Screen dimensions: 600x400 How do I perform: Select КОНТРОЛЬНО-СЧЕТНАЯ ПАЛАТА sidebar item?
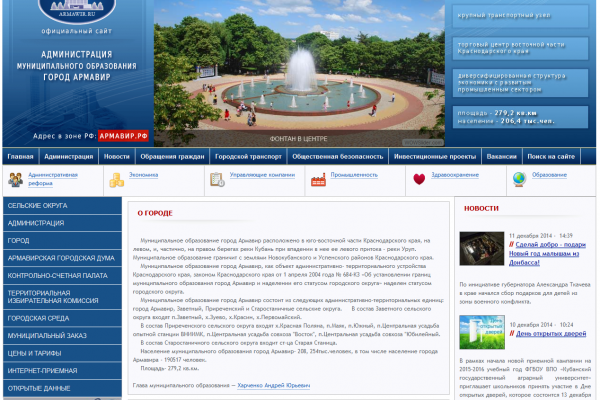tap(62, 276)
